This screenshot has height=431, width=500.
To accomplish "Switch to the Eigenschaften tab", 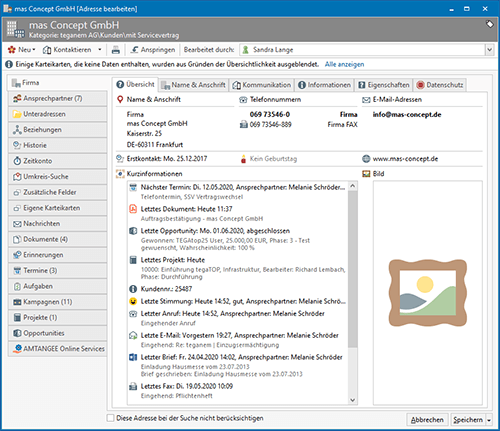I will tap(384, 85).
